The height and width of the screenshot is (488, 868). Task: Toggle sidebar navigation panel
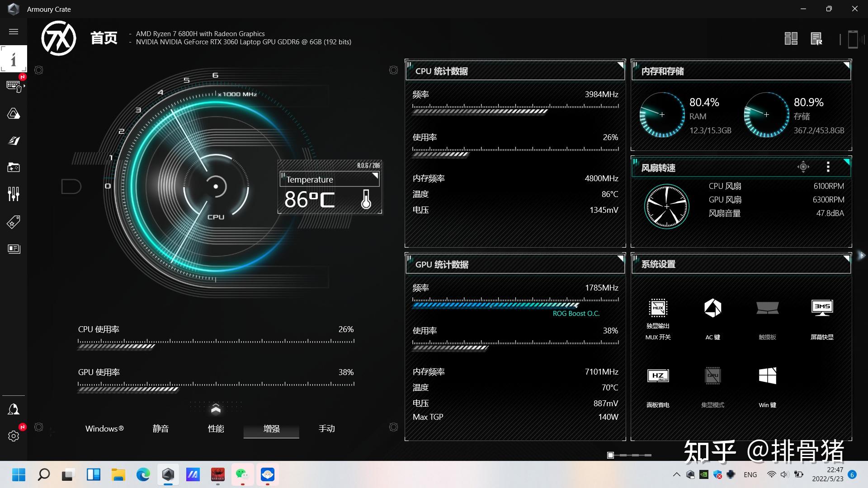[13, 31]
